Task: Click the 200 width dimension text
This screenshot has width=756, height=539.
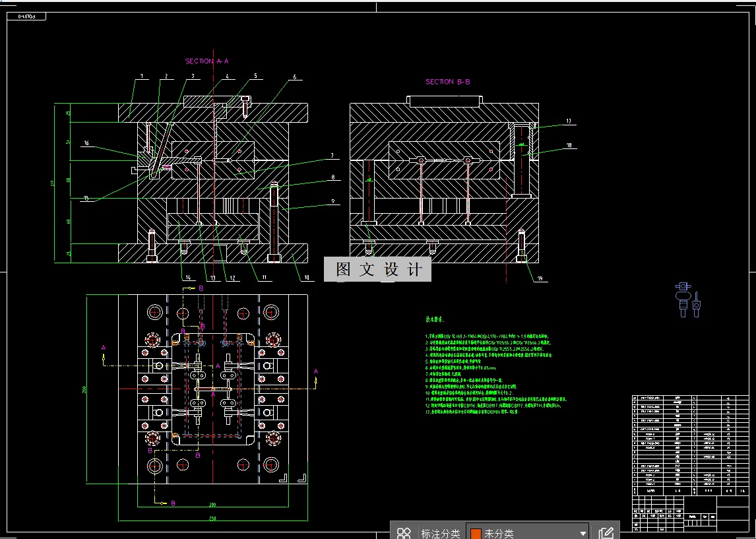Action: (212, 505)
